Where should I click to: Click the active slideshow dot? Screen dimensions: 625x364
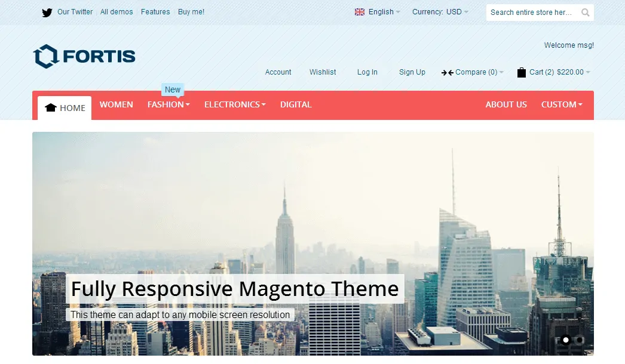pos(566,340)
